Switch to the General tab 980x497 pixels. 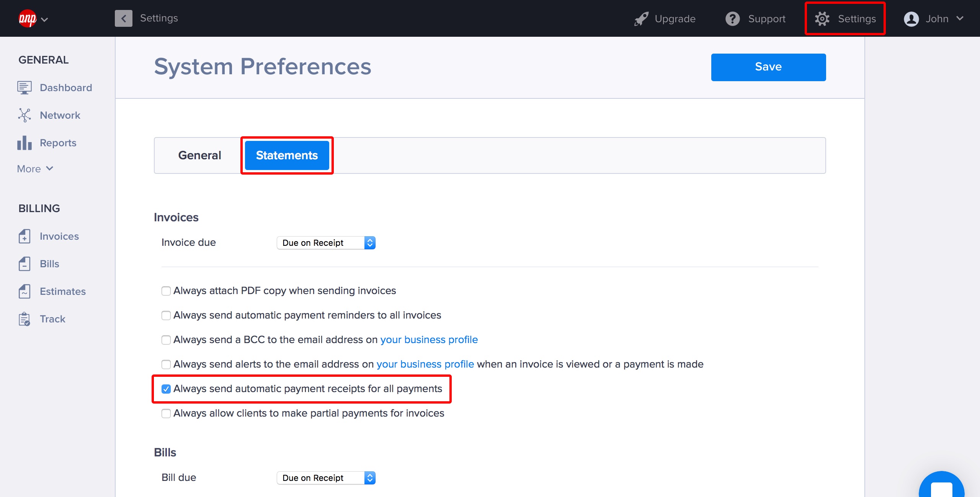point(199,155)
